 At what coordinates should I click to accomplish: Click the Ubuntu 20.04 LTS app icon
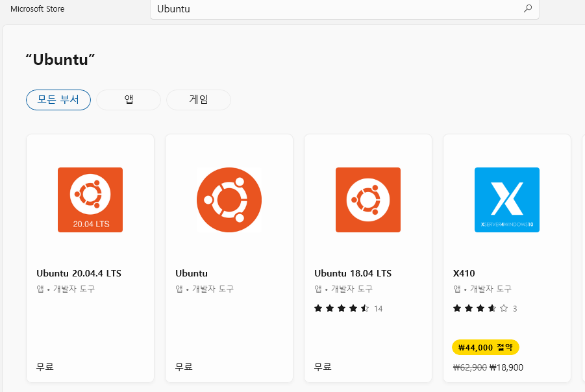pyautogui.click(x=90, y=200)
